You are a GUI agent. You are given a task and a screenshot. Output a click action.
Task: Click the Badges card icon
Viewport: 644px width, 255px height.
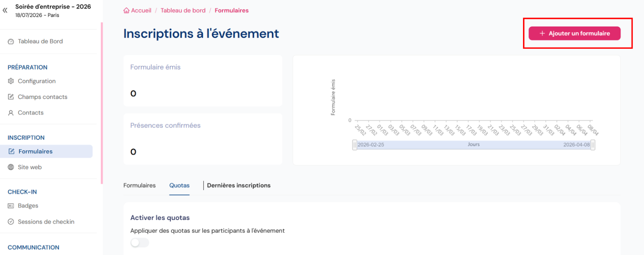[11, 206]
